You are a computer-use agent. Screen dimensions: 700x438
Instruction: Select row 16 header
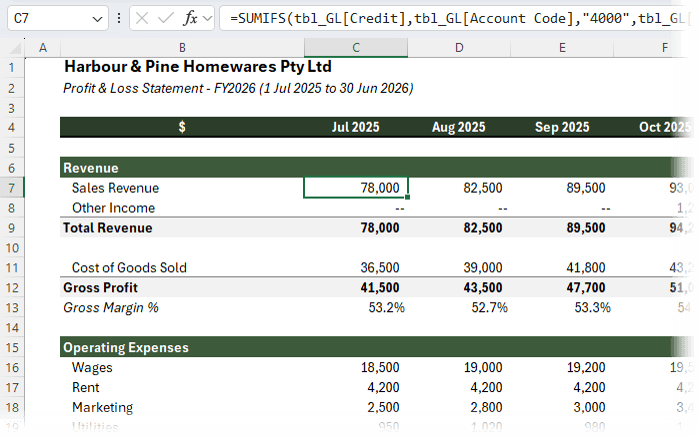(x=12, y=367)
